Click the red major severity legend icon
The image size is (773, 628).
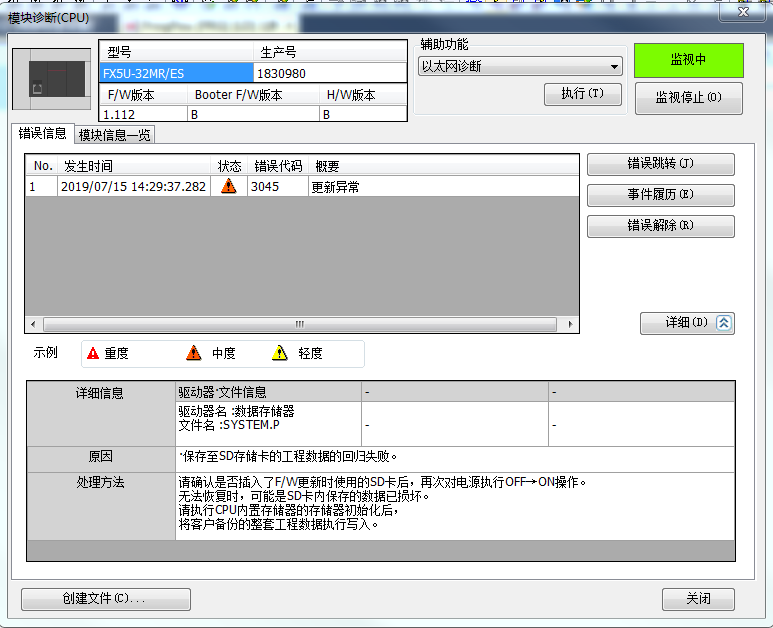(x=93, y=353)
